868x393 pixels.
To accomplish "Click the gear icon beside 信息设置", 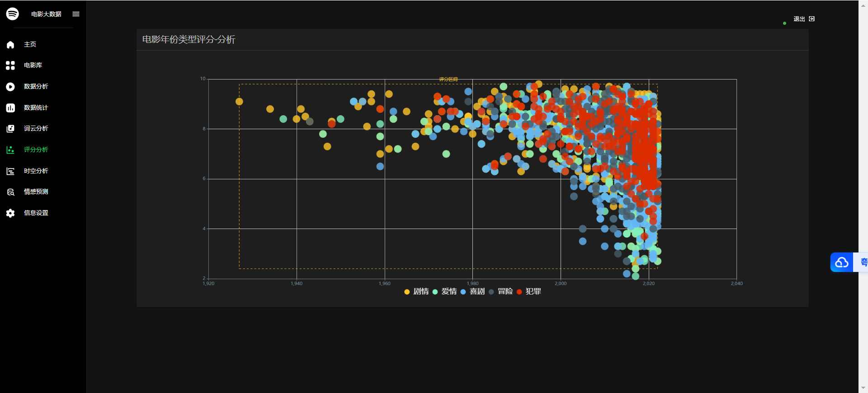I will (10, 213).
